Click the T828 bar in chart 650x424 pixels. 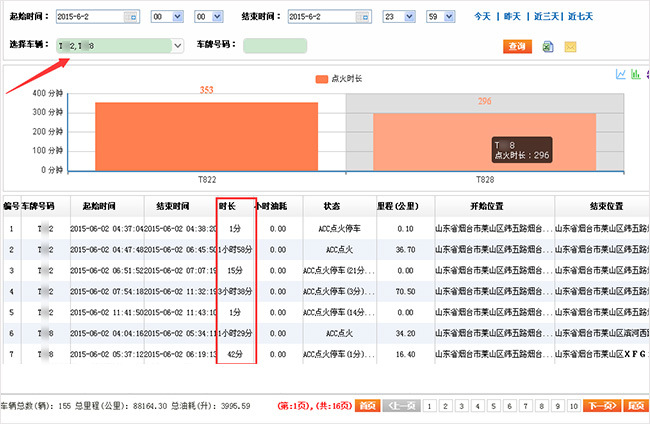(x=484, y=142)
